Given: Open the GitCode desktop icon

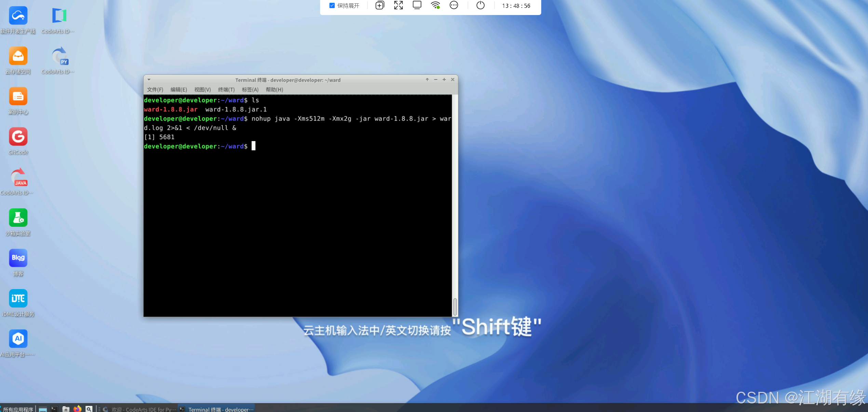Looking at the screenshot, I should (18, 137).
